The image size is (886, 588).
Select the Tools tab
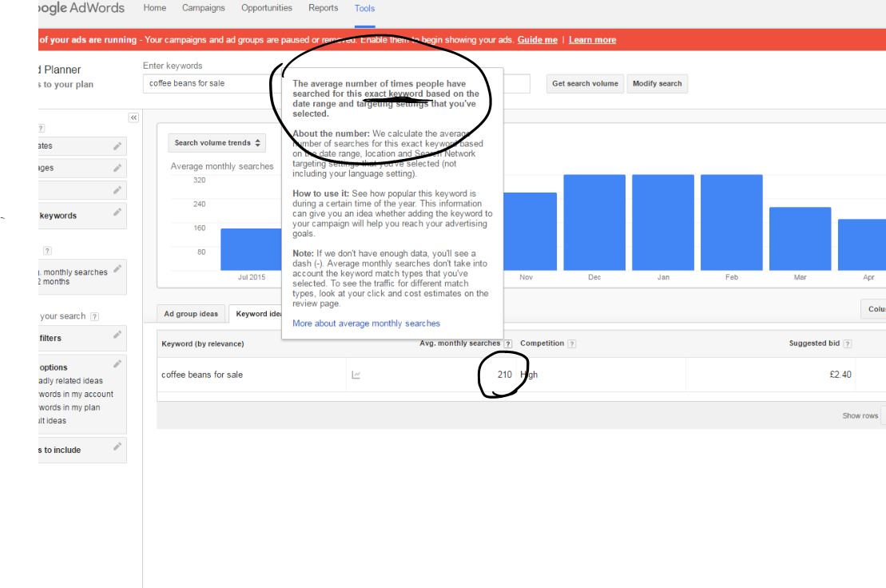tap(364, 9)
